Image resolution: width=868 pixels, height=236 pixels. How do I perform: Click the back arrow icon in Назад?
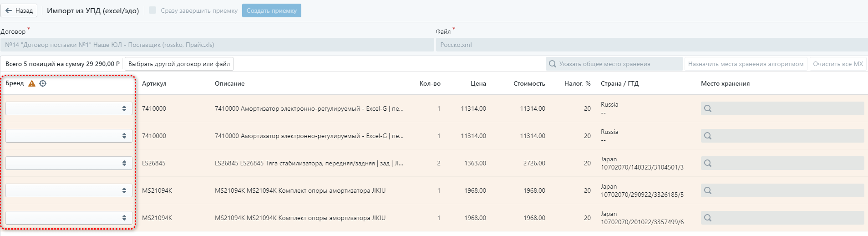tap(9, 10)
